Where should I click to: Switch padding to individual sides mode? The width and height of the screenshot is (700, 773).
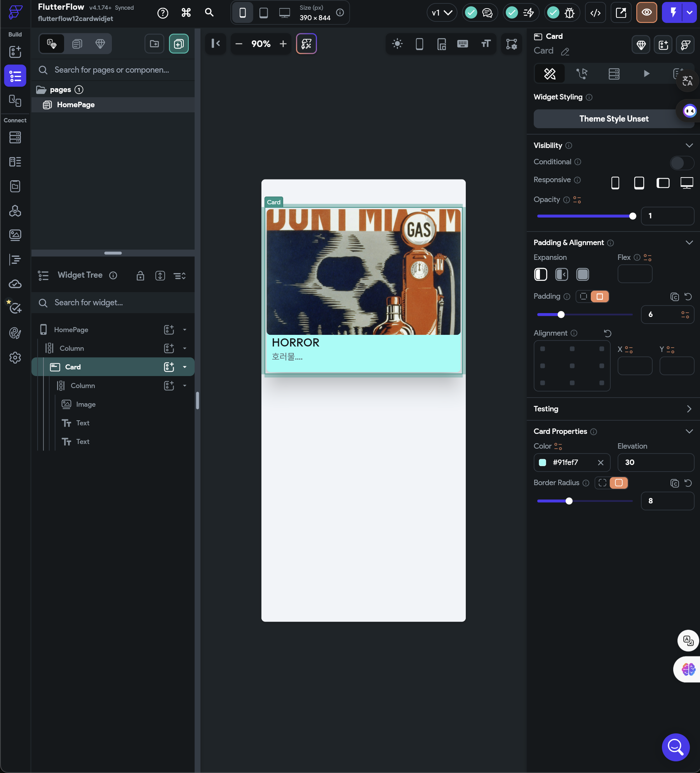[583, 297]
